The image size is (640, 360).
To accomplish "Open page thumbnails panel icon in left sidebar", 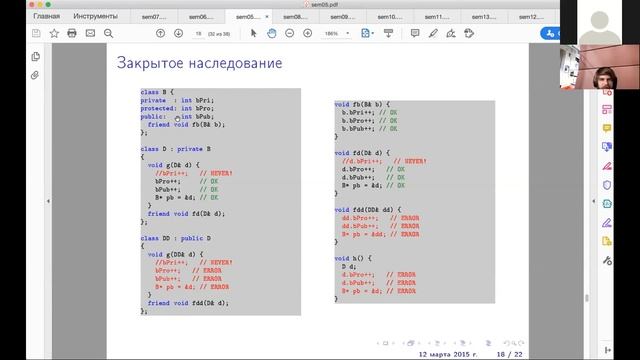I will pos(36,56).
